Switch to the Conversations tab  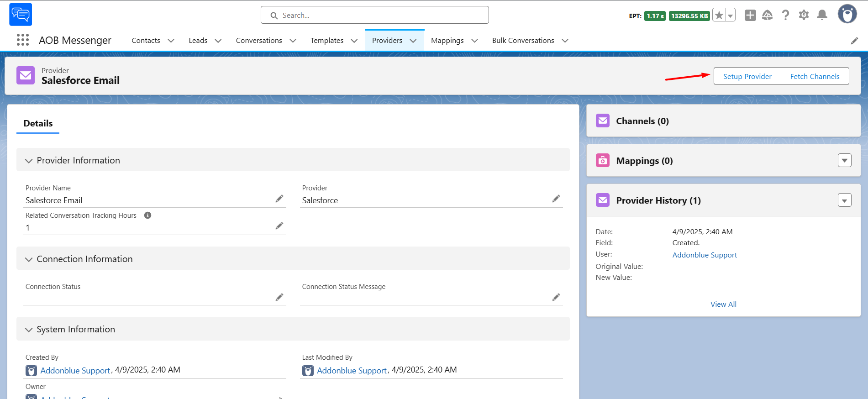pos(259,41)
